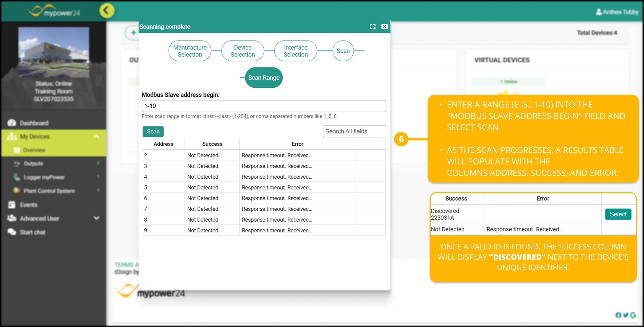This screenshot has height=327, width=644.
Task: Click the Search All fields box
Action: coord(354,131)
